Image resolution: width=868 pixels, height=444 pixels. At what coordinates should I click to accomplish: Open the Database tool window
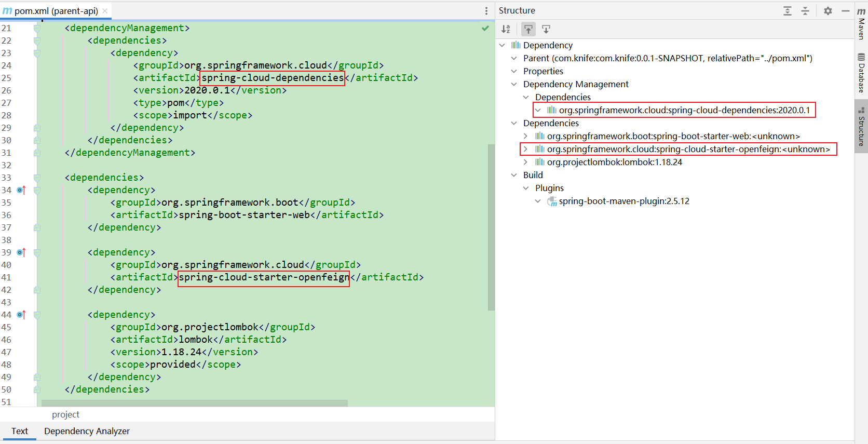click(861, 73)
